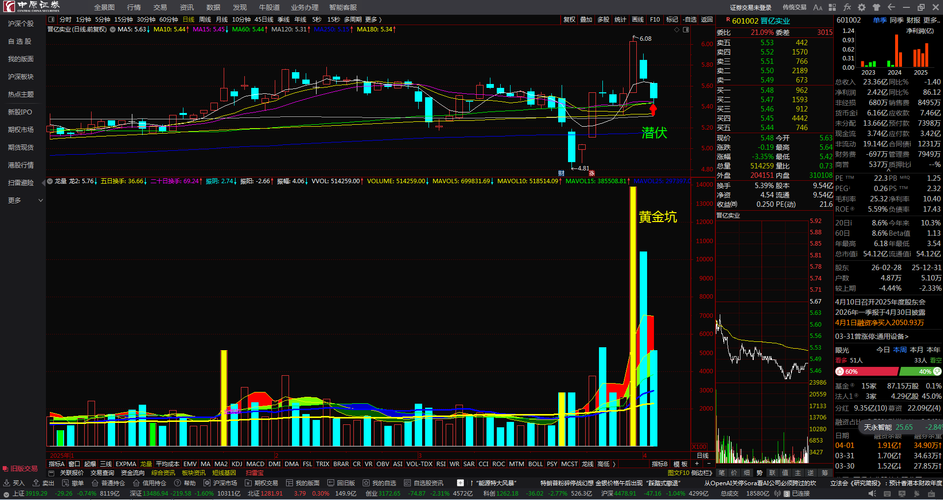Viewport: 943px width, 500px height.
Task: Click the panel toggle icon beside the diamond
Action: [x=686, y=29]
